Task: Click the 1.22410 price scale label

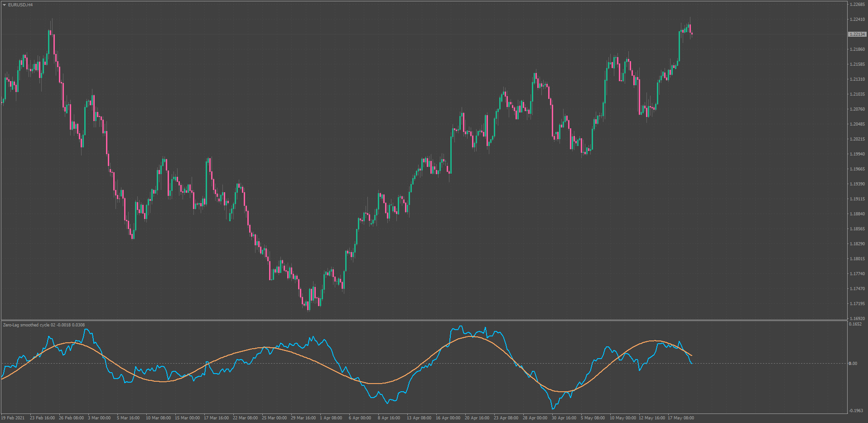Action: pos(858,19)
